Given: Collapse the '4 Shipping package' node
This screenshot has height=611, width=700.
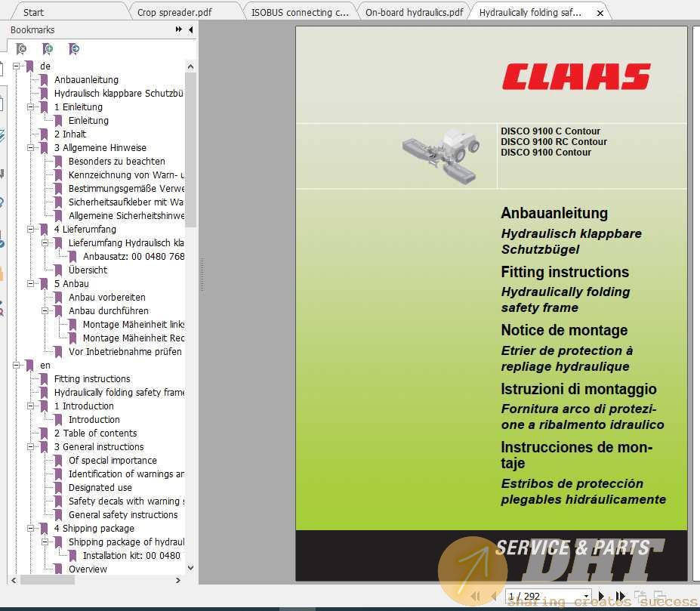Looking at the screenshot, I should pos(30,529).
